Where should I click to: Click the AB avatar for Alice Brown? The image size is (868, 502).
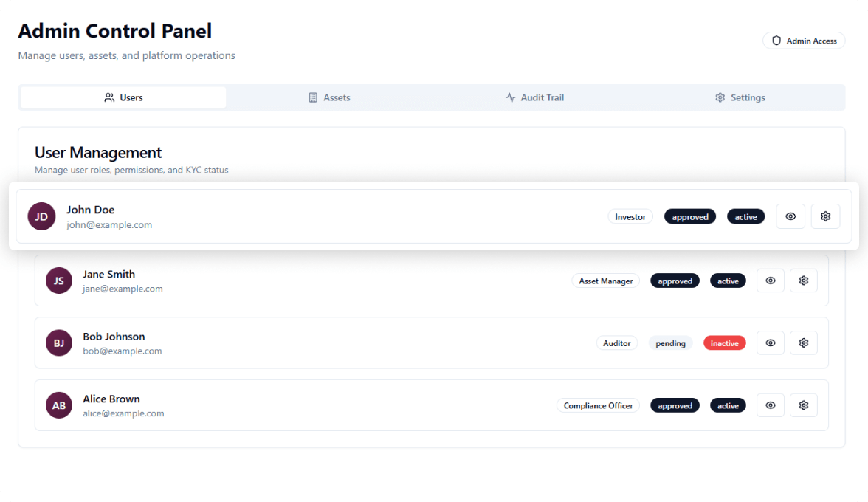click(59, 405)
